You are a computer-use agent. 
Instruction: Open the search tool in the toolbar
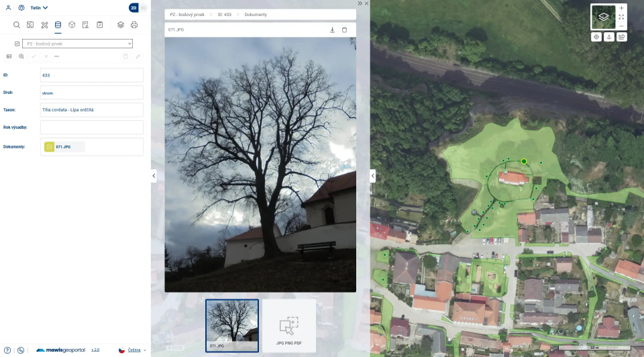tap(17, 25)
